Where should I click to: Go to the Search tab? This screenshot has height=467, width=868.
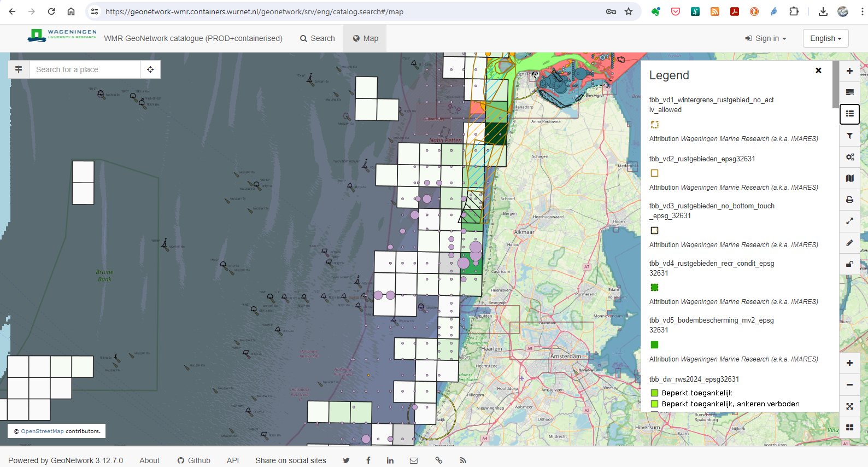point(317,38)
